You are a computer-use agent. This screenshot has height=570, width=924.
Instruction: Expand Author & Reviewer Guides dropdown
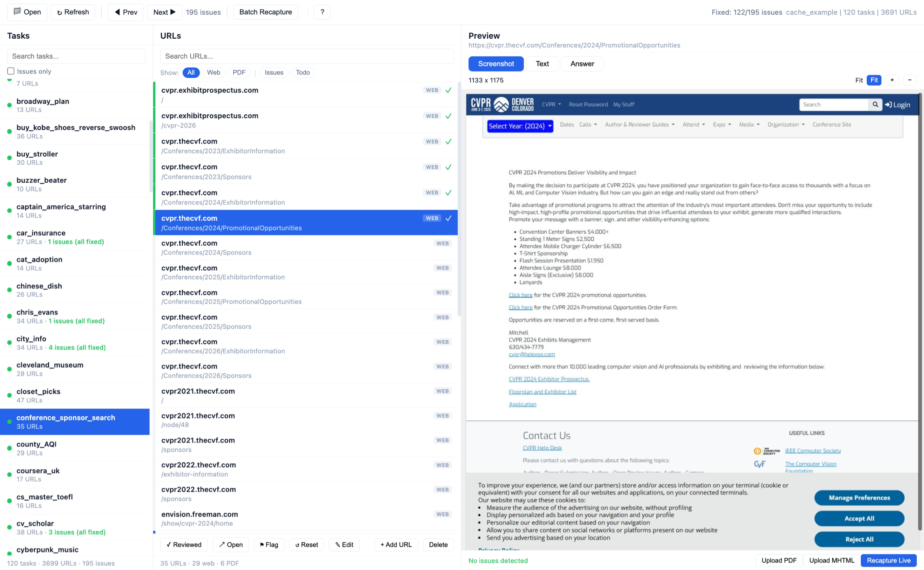[x=639, y=124]
